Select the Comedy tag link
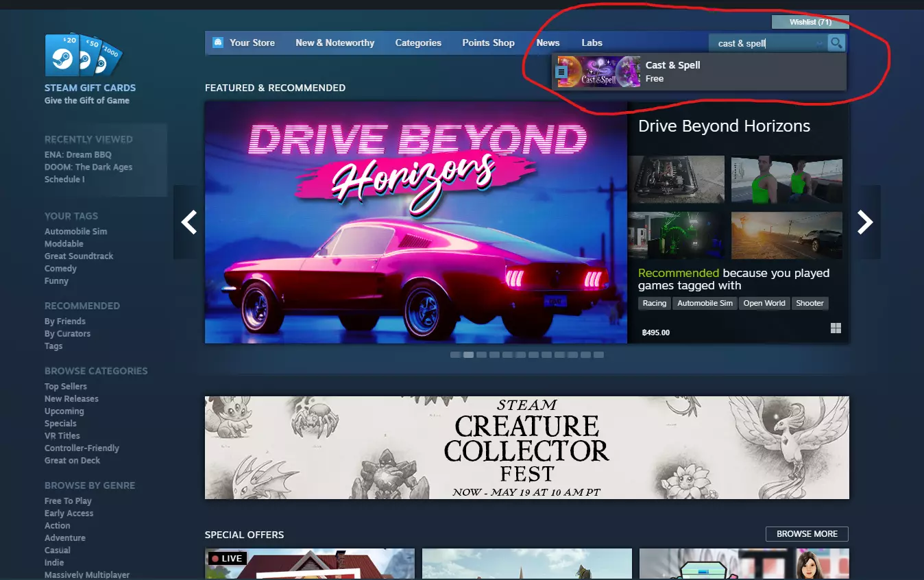The width and height of the screenshot is (924, 580). pos(60,269)
